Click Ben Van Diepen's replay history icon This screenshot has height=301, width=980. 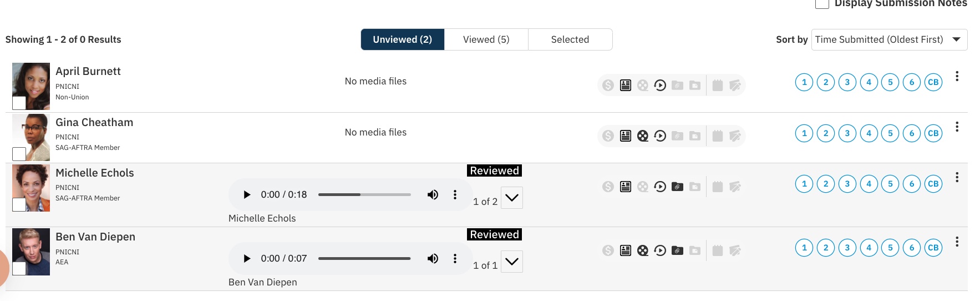(x=660, y=250)
